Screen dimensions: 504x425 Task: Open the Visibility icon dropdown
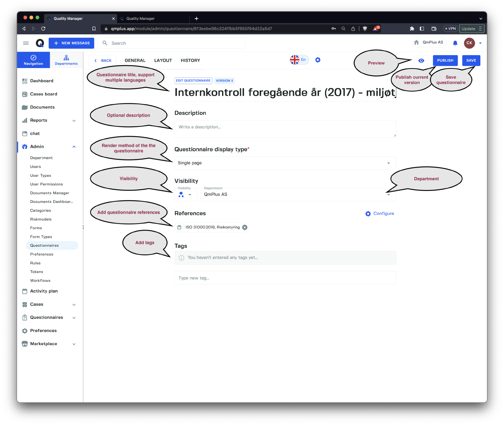tap(186, 195)
